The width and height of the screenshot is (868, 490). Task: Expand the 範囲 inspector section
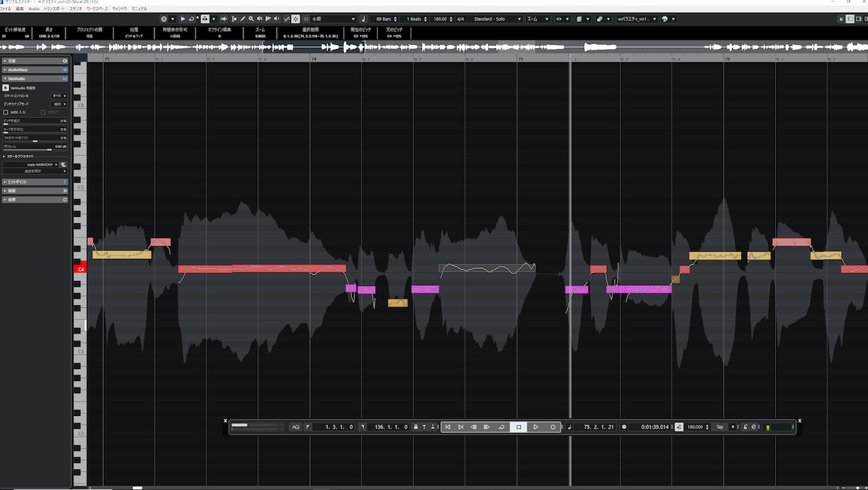tap(36, 191)
